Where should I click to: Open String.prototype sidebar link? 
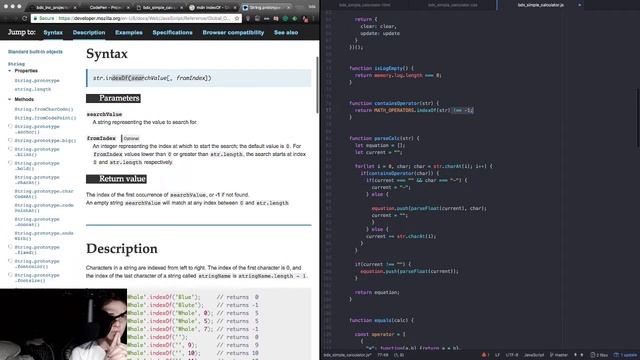[x=37, y=81]
